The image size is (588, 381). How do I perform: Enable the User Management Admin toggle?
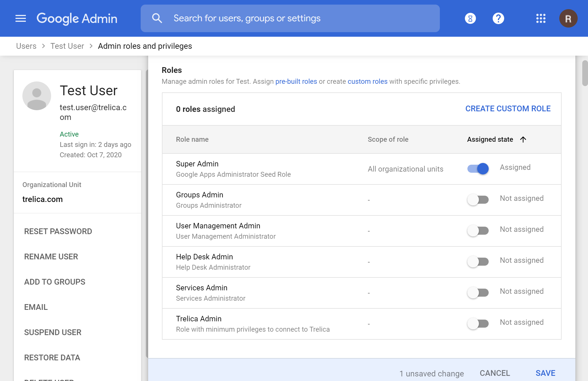click(478, 230)
